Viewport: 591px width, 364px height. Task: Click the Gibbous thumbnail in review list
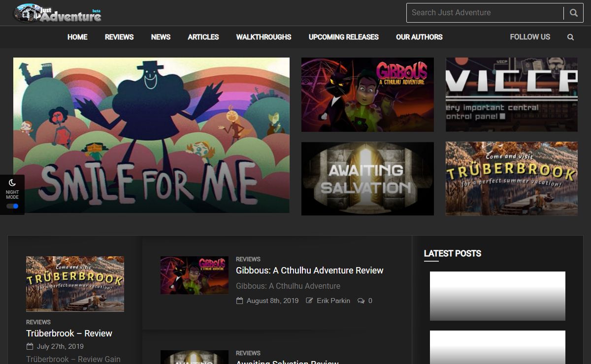pos(195,275)
